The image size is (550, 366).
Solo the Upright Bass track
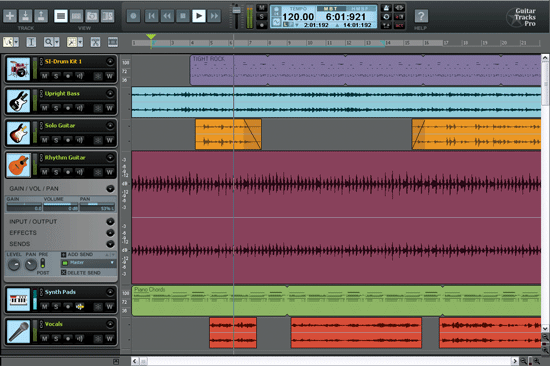[x=56, y=108]
